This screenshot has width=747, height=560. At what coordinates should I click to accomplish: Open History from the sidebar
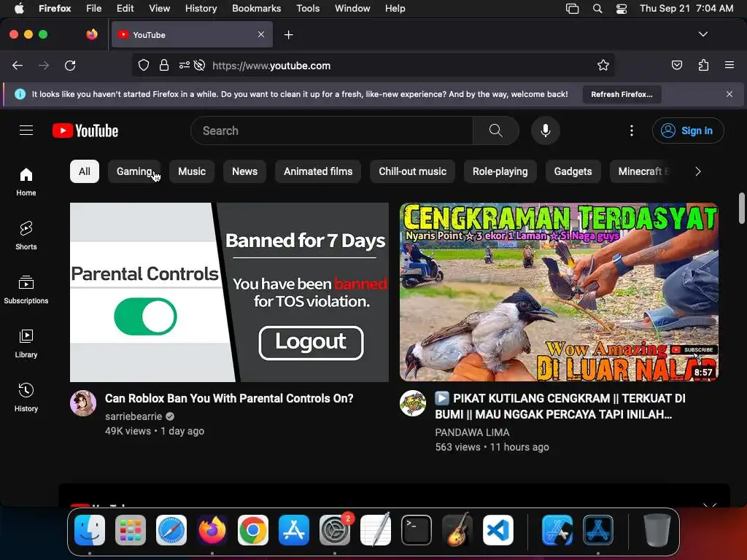point(26,397)
